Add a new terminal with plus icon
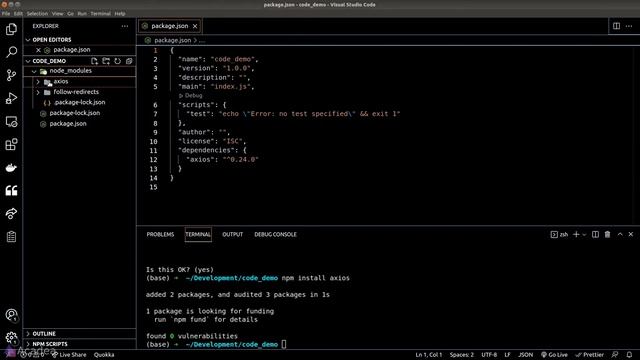Viewport: 640px width, 360px height. [576, 234]
